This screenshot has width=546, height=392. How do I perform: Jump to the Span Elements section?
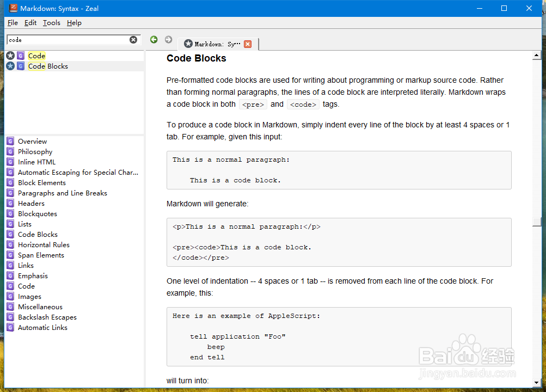(x=41, y=255)
